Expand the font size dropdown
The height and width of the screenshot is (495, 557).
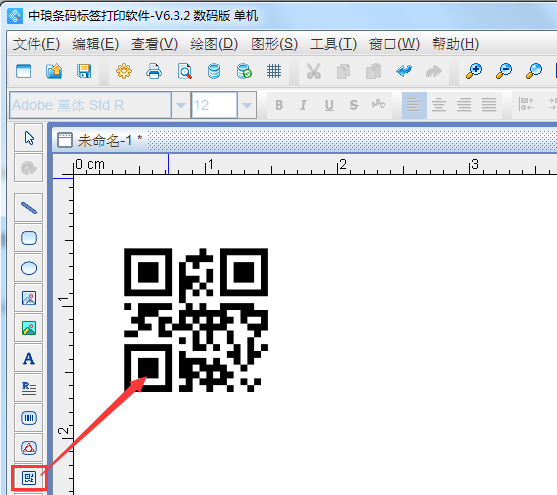click(x=247, y=105)
